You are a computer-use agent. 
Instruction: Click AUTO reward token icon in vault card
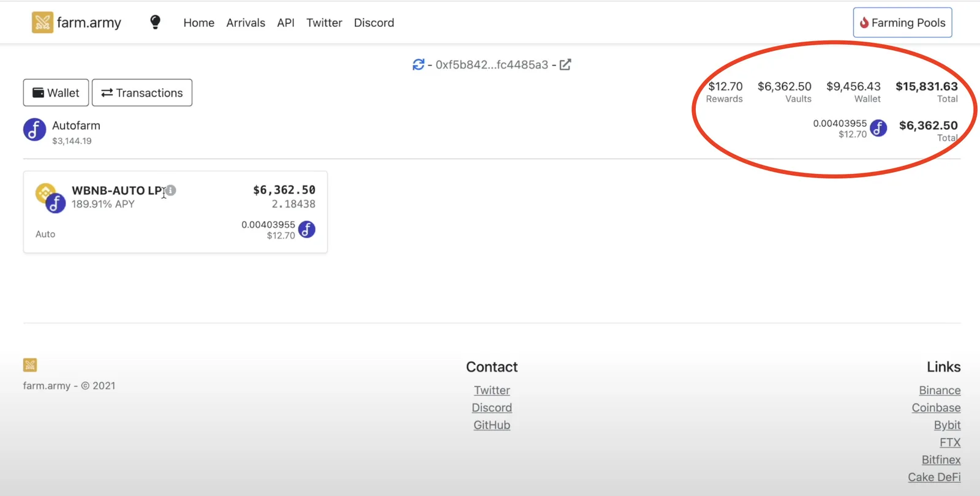click(307, 230)
